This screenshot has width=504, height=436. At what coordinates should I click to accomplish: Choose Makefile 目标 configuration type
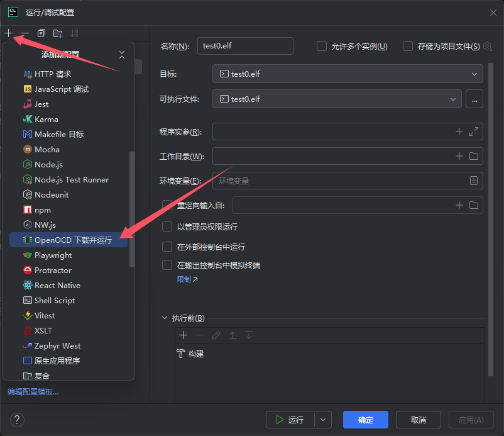tap(68, 134)
